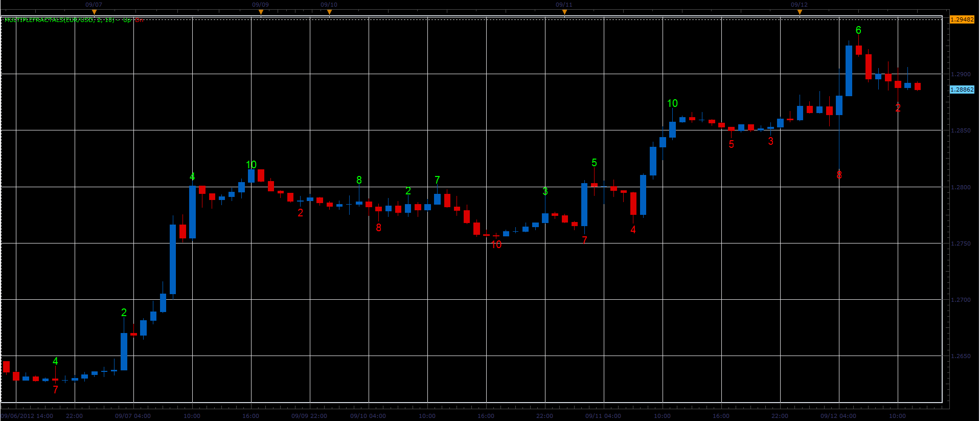Click the 1.2800 price axis label
Image resolution: width=980 pixels, height=421 pixels.
tap(961, 187)
